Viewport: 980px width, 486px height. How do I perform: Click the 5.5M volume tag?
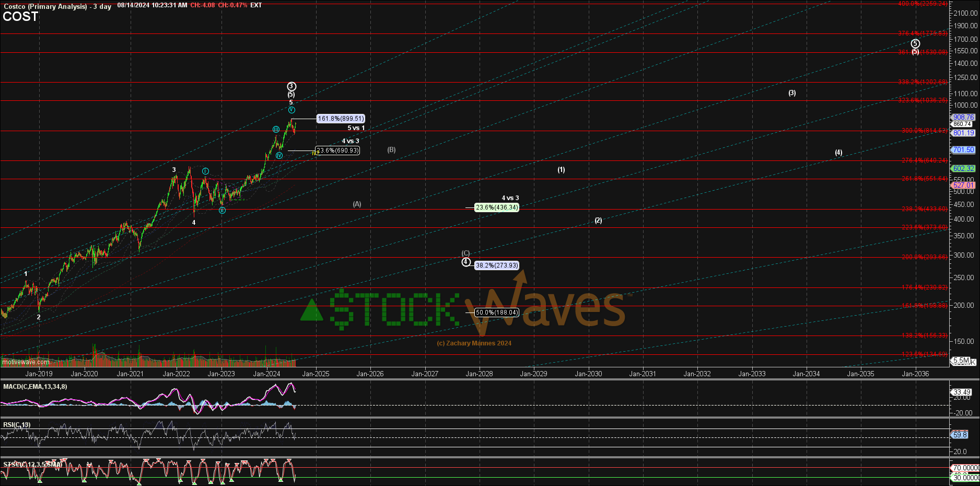961,361
